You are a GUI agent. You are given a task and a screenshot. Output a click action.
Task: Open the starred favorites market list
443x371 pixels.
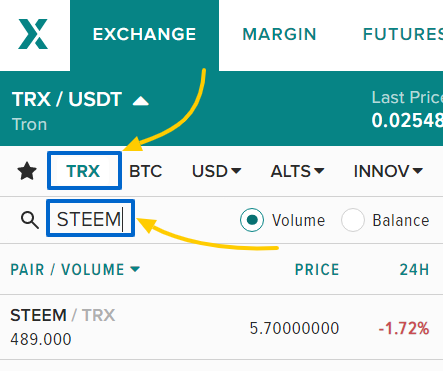pos(27,171)
